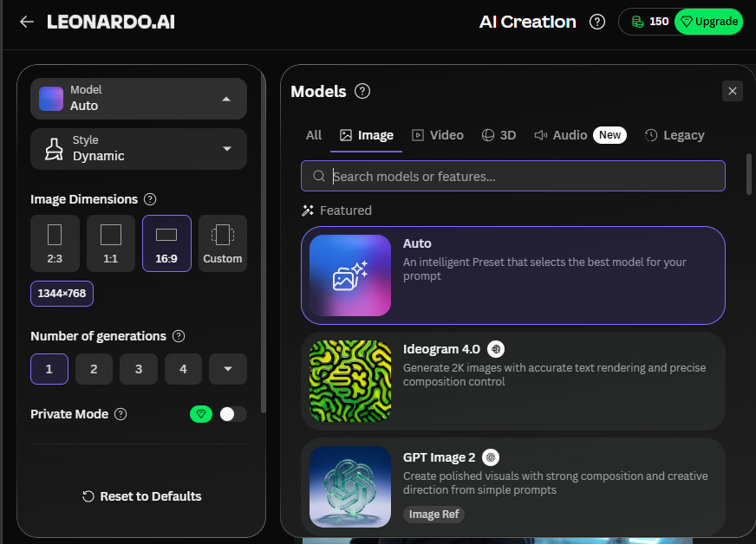Toggle Private Mode switch
Screen dimensions: 756x544
click(x=233, y=414)
